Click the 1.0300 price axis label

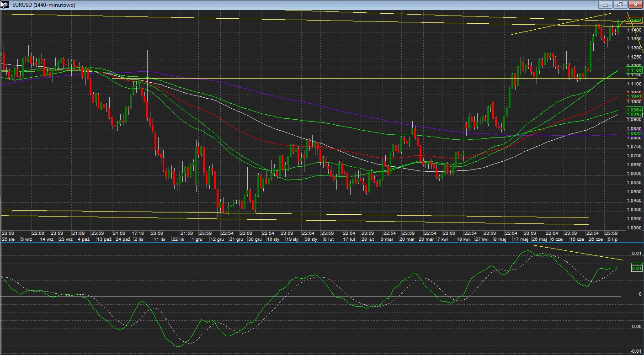click(634, 228)
